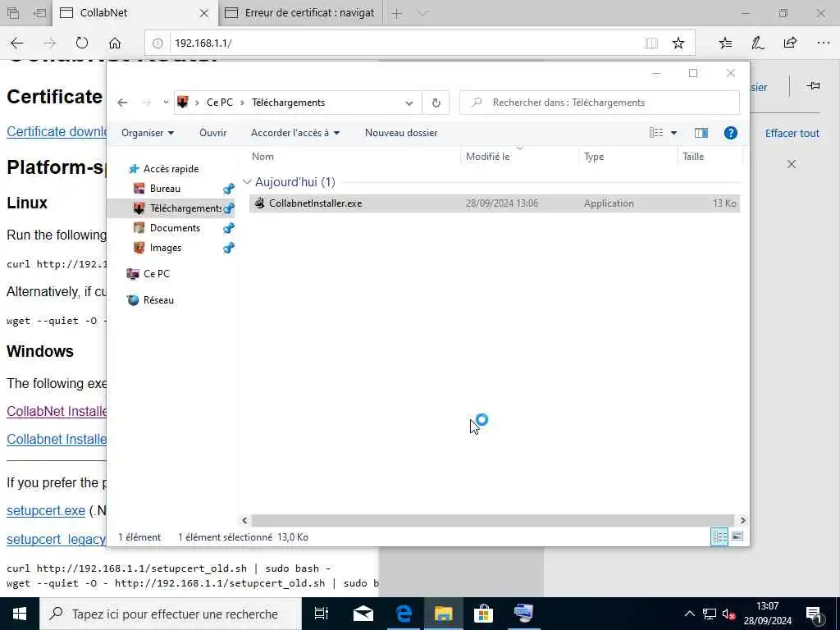Click the Edge share icon
The image size is (840, 630).
(790, 43)
